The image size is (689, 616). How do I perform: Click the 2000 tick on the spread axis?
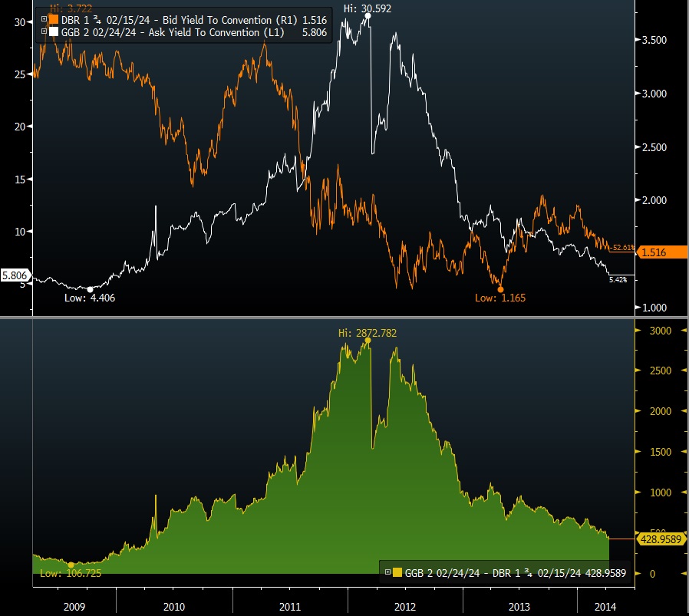point(661,411)
